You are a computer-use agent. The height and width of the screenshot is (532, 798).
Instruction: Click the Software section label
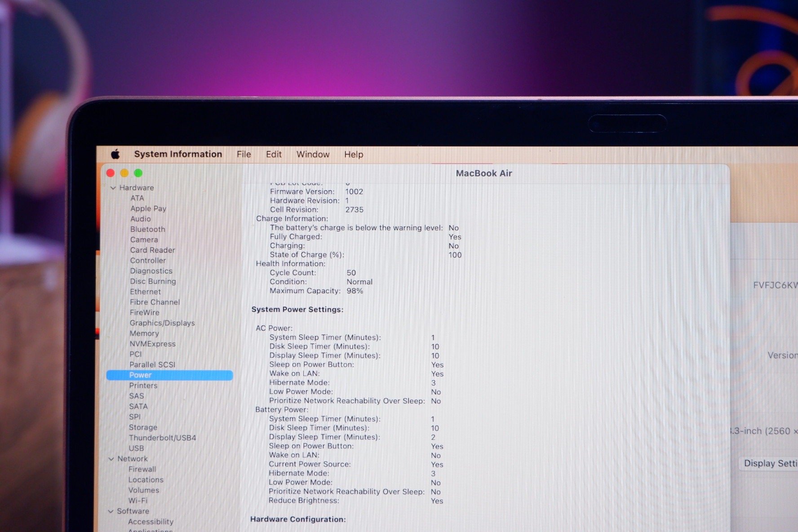[133, 511]
